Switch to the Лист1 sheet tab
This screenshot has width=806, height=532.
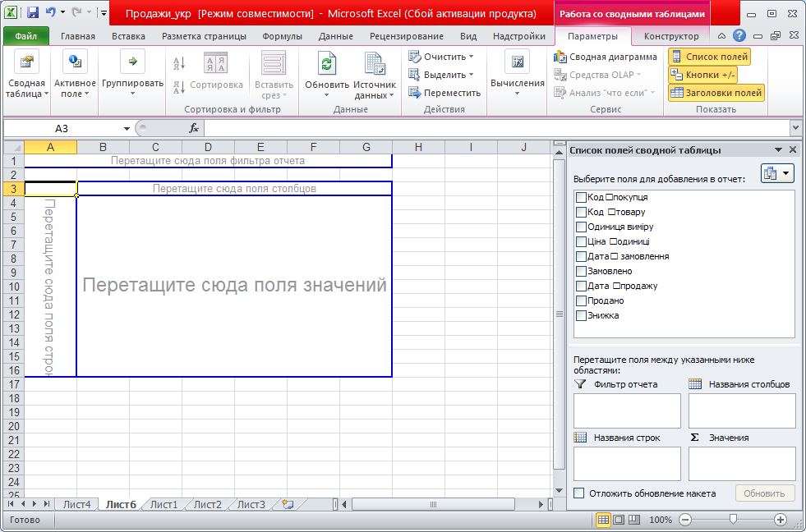coord(164,504)
